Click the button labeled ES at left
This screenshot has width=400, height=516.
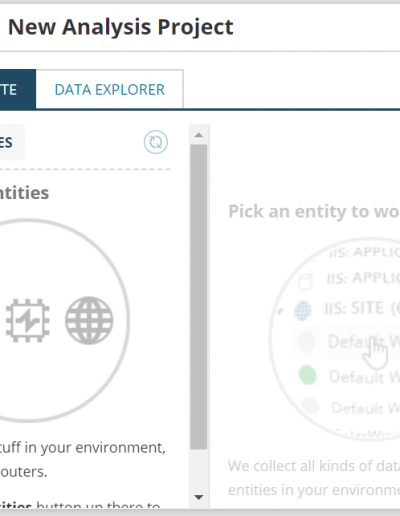pos(10,142)
